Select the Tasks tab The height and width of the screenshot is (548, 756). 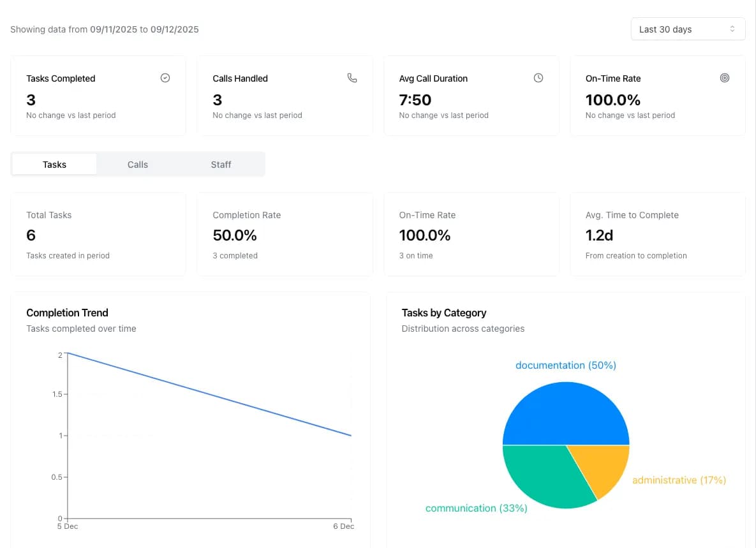point(54,164)
